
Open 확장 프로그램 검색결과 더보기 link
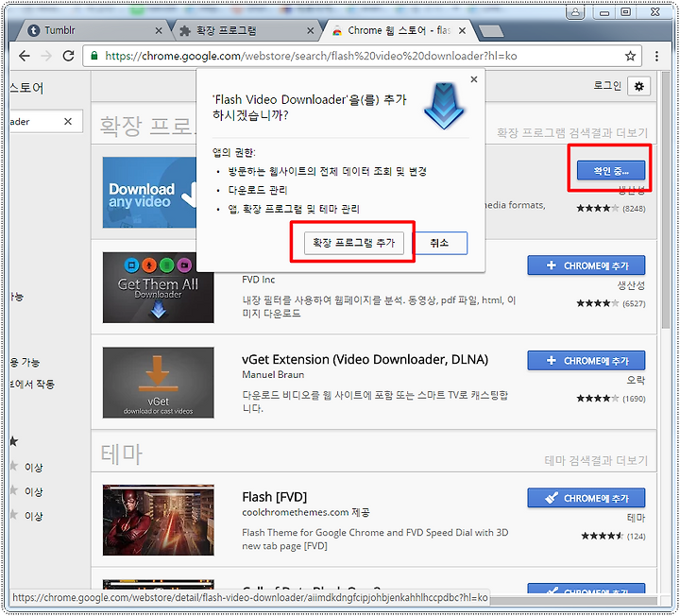click(x=572, y=133)
